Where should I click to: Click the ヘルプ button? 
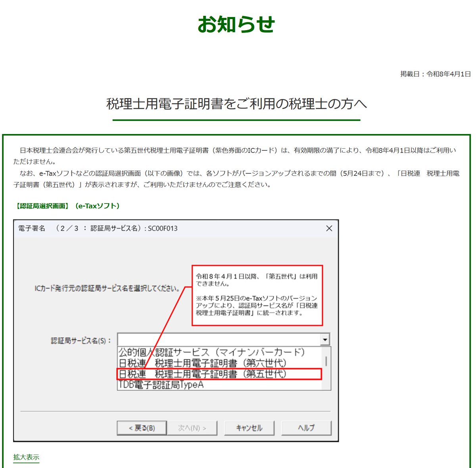(306, 428)
